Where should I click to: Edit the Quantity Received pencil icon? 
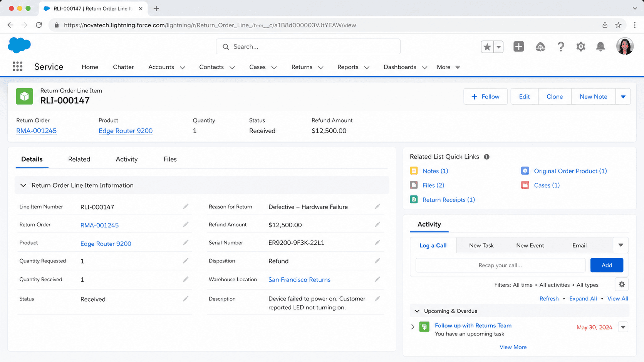(186, 279)
